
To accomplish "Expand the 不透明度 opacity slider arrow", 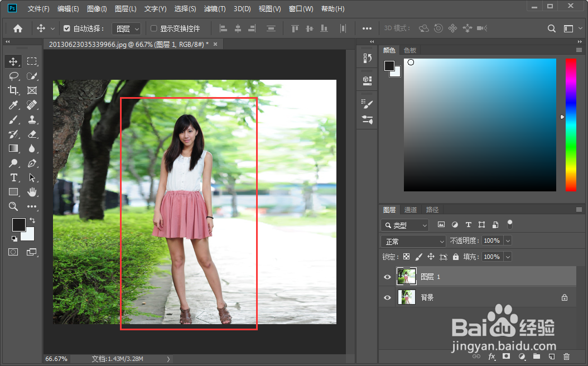I will point(508,240).
